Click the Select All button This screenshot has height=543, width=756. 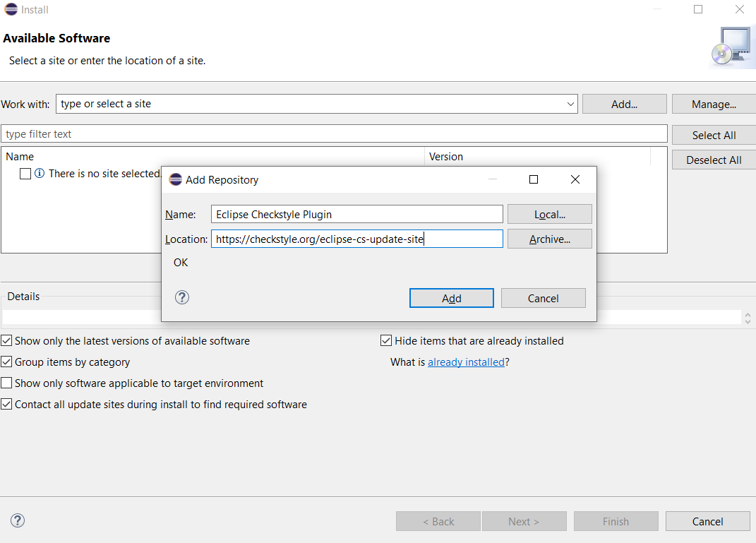point(714,135)
